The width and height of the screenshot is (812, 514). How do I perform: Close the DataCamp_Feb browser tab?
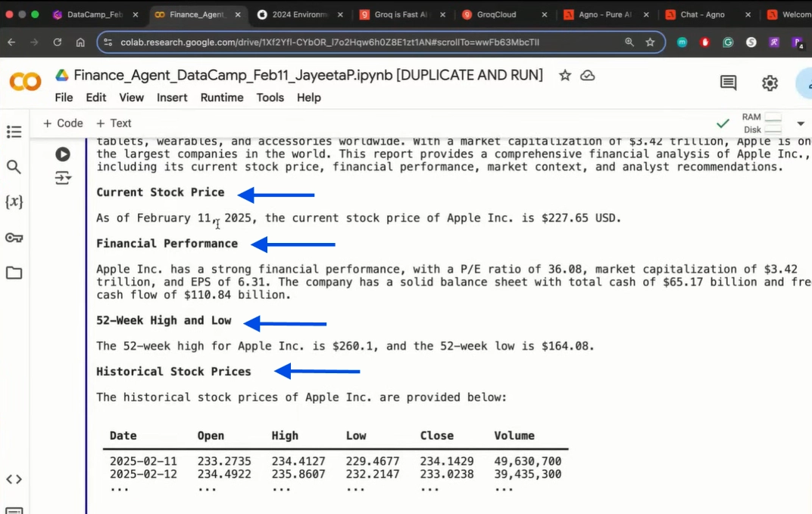(135, 14)
